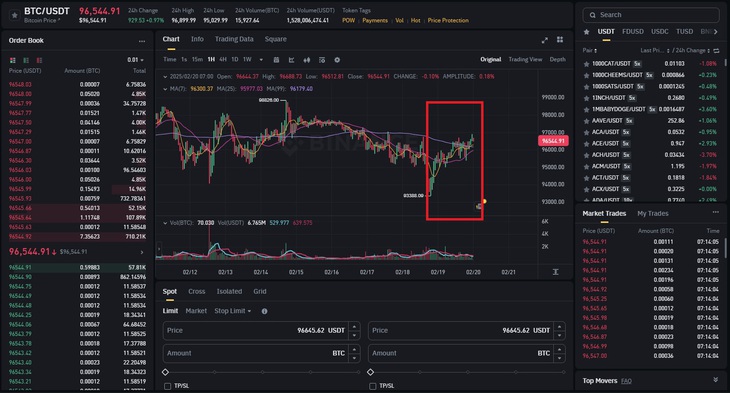730x393 pixels.
Task: Favorite 1000CAT/USDT with its star
Action: click(587, 64)
